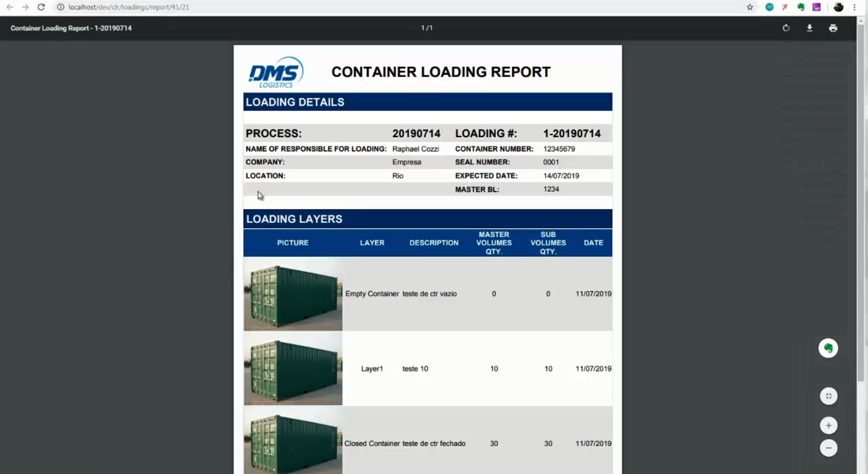Click the 'MASTER VOLUMES QTY.' column header
The width and height of the screenshot is (868, 474).
click(494, 243)
